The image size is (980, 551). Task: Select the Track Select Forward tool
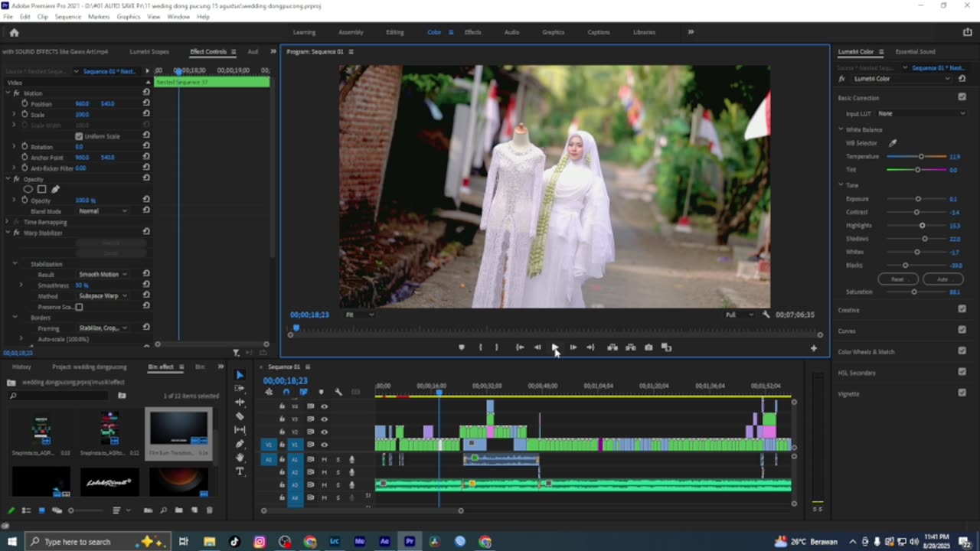240,389
